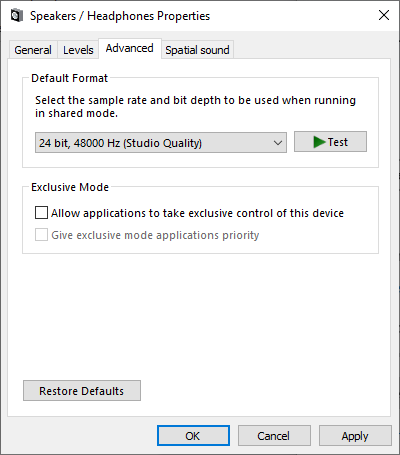Click the 'Give exclusive mode applications priority' label text
The height and width of the screenshot is (455, 400).
coord(155,235)
